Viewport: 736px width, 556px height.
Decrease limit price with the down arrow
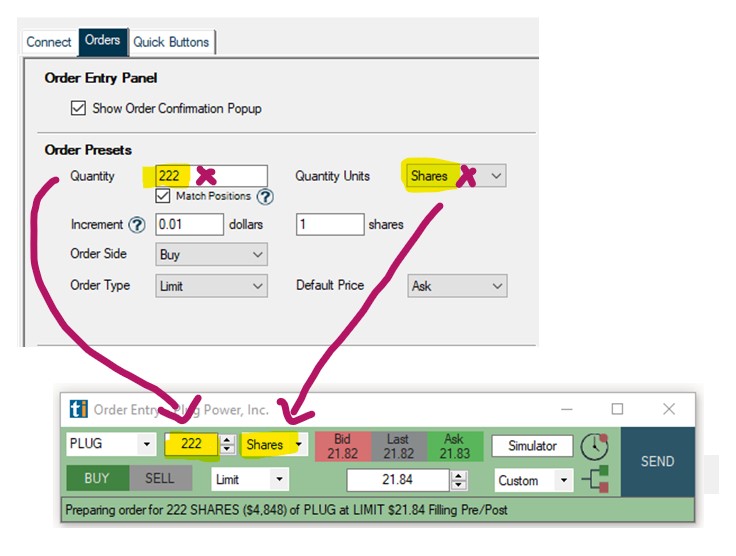pos(459,486)
